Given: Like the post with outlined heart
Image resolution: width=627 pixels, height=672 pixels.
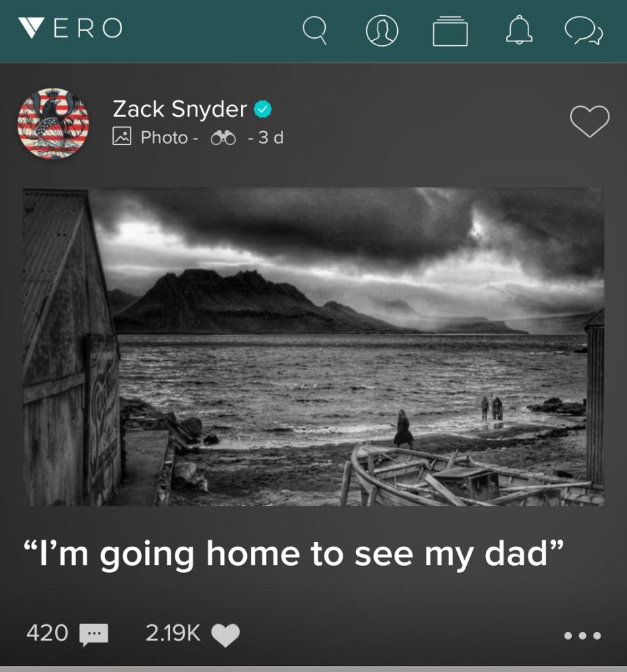Looking at the screenshot, I should coord(590,121).
